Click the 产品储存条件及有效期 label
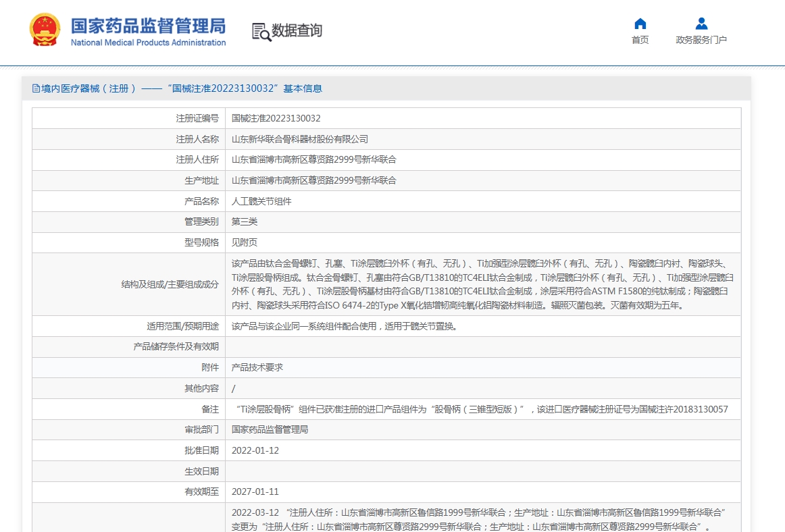Screen dimensions: 785x532 click(x=176, y=347)
